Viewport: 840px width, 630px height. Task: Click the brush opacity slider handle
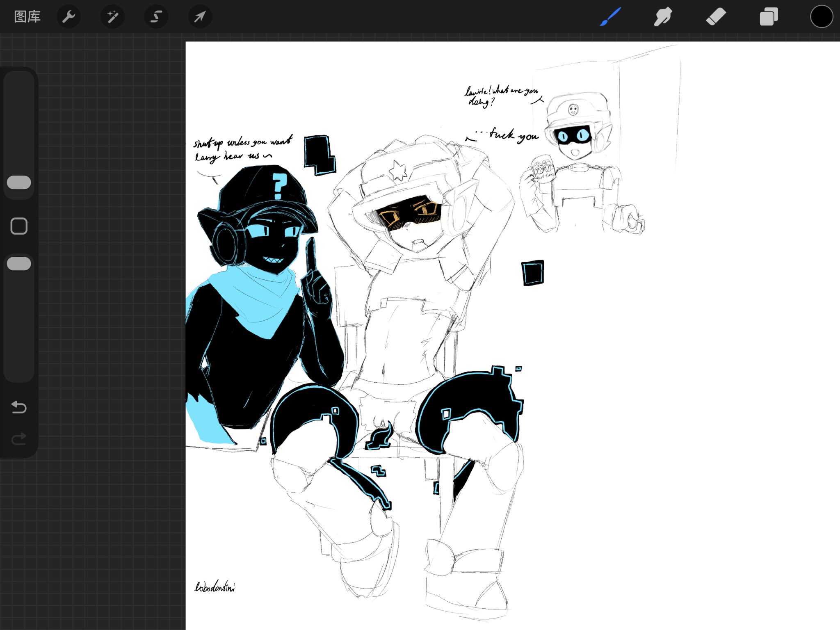(19, 264)
